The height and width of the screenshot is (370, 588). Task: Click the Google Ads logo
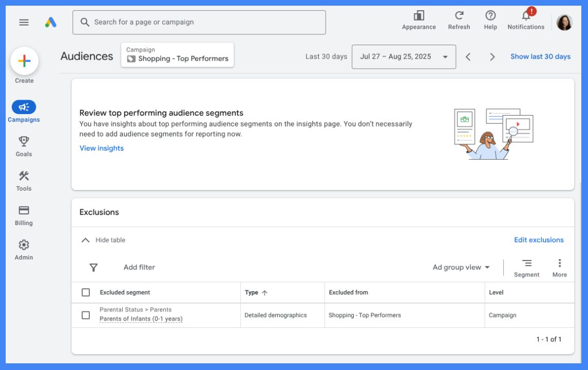50,22
